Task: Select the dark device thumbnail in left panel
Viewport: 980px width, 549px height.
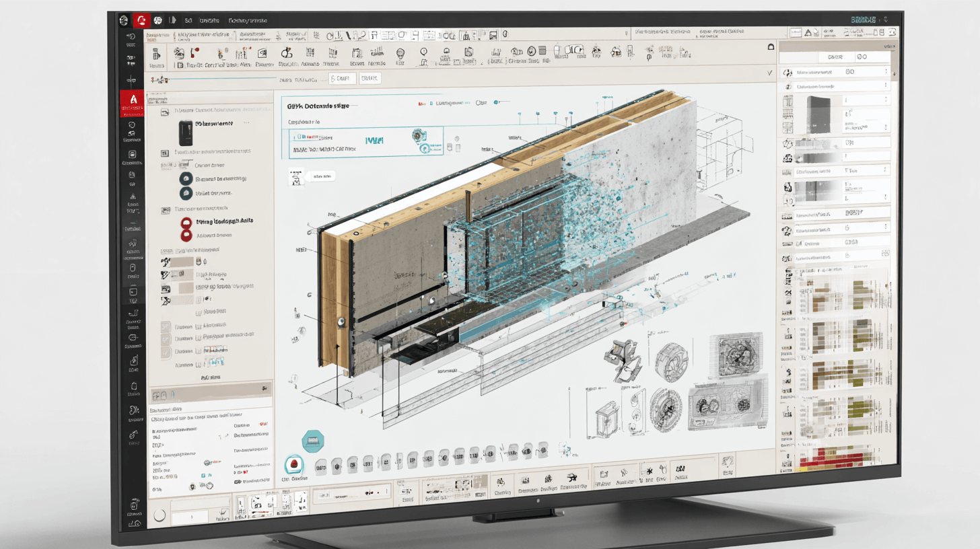Action: pos(185,132)
